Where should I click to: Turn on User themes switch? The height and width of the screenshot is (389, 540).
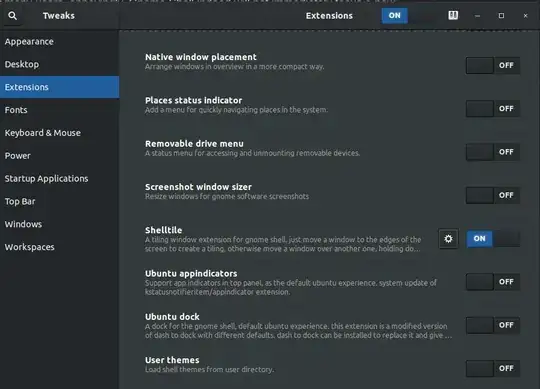[x=493, y=369]
